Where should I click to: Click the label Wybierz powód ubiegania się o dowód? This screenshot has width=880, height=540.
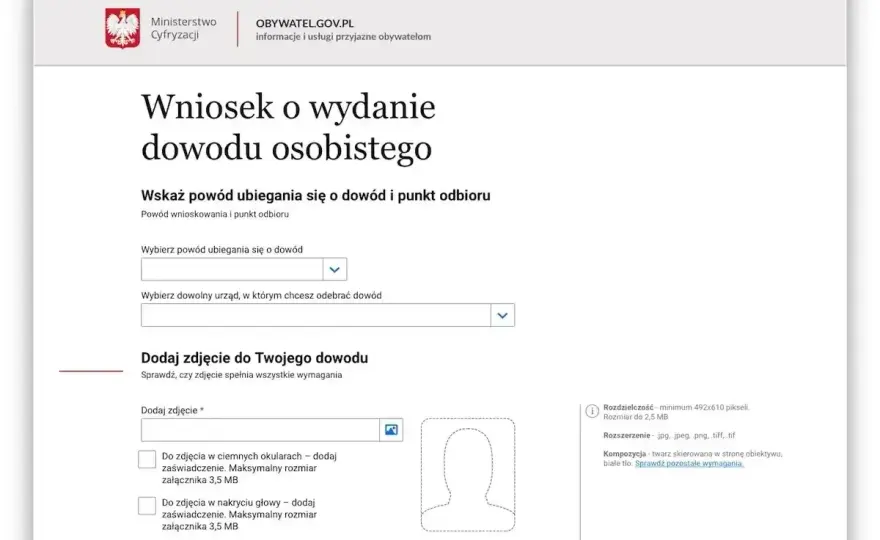coord(222,250)
